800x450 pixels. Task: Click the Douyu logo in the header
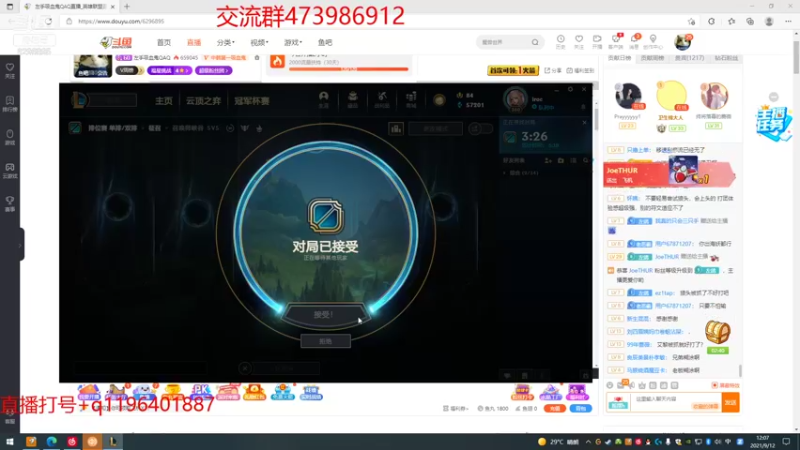click(x=116, y=42)
